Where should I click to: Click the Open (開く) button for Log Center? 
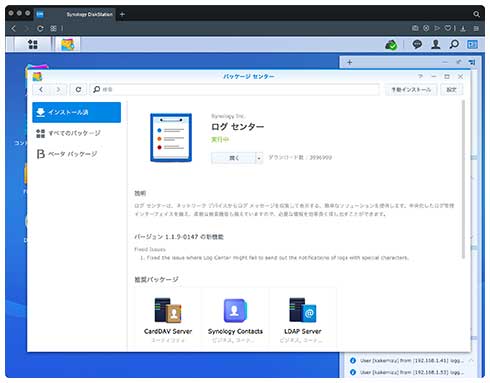click(234, 158)
